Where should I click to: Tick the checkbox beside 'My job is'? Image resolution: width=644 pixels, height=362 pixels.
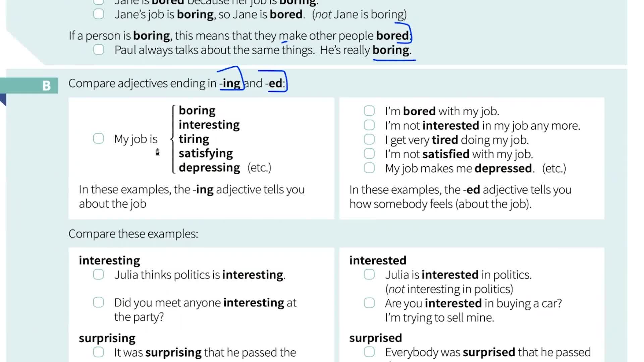click(x=98, y=138)
